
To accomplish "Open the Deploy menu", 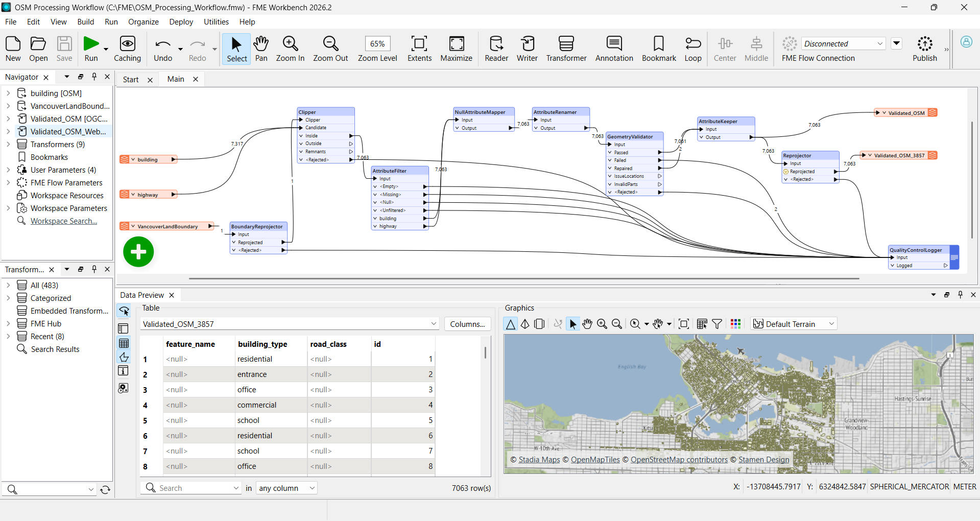I will (181, 22).
